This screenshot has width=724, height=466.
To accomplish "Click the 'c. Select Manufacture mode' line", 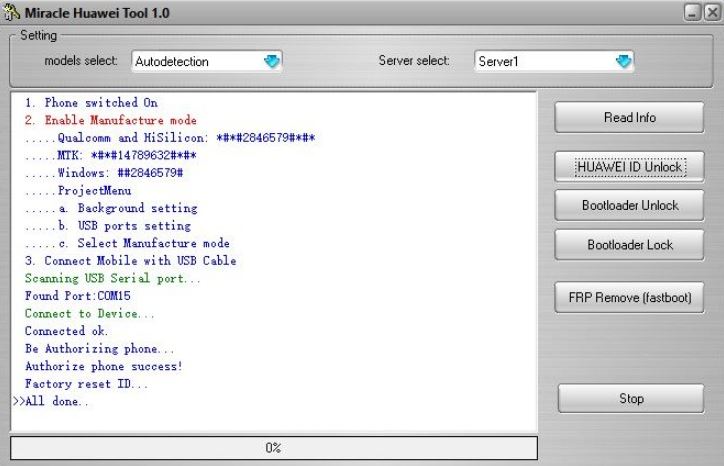I will pyautogui.click(x=127, y=243).
